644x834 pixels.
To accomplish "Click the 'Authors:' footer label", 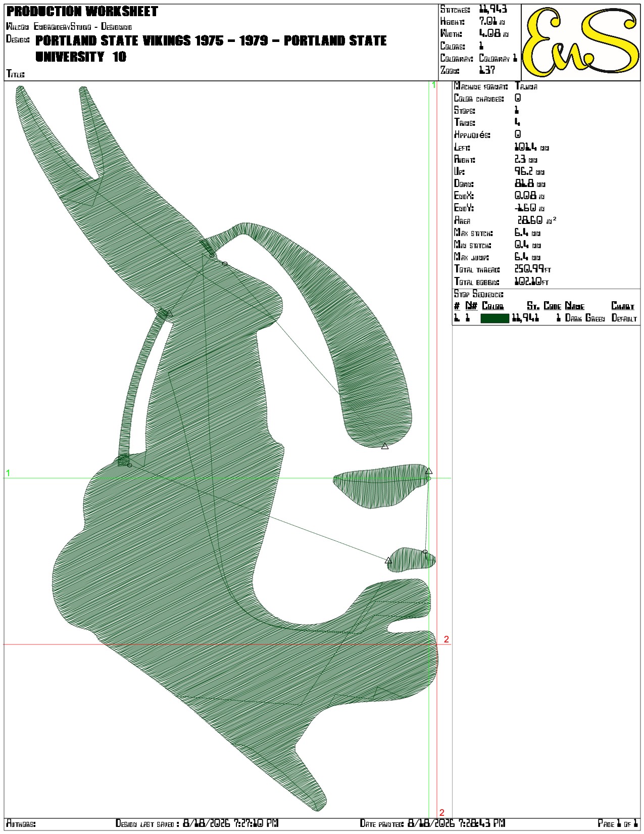I will (21, 824).
